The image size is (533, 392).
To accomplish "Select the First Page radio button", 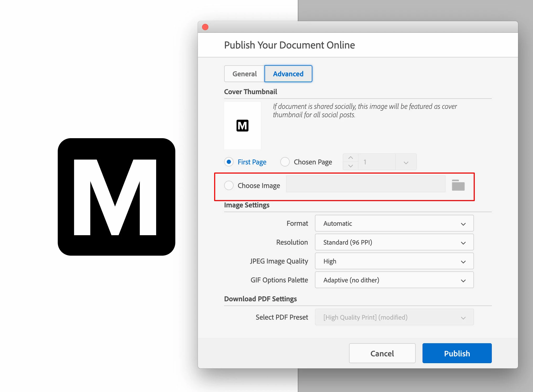I will point(229,162).
